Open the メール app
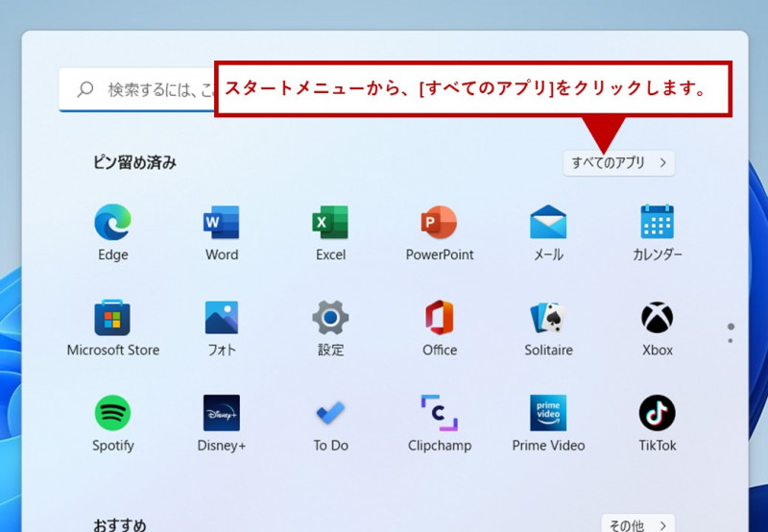 click(x=548, y=223)
